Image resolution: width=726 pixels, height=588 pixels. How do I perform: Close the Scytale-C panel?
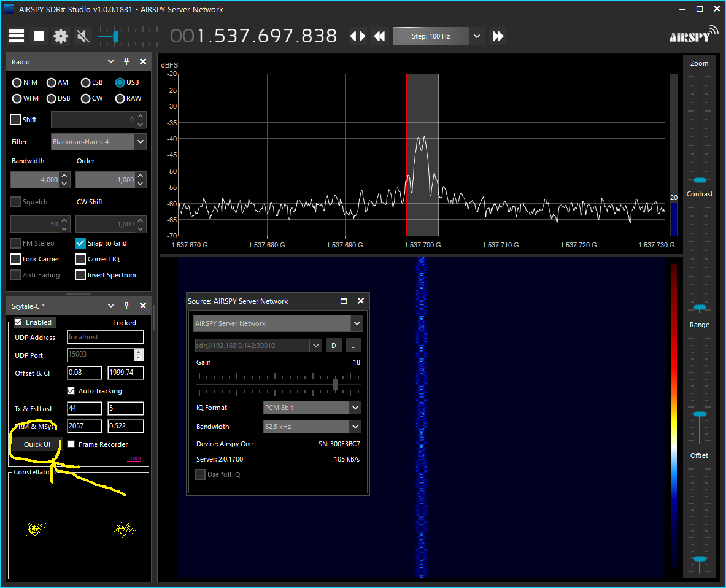143,306
